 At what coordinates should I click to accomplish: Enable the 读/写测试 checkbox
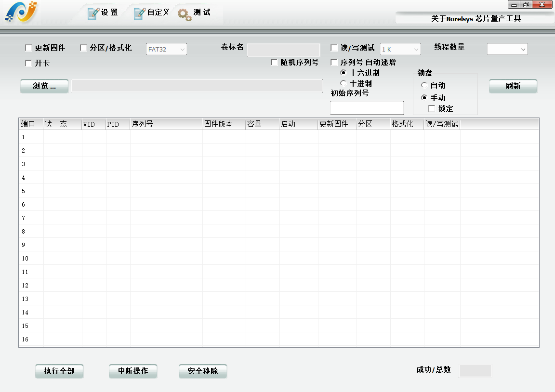[x=334, y=48]
